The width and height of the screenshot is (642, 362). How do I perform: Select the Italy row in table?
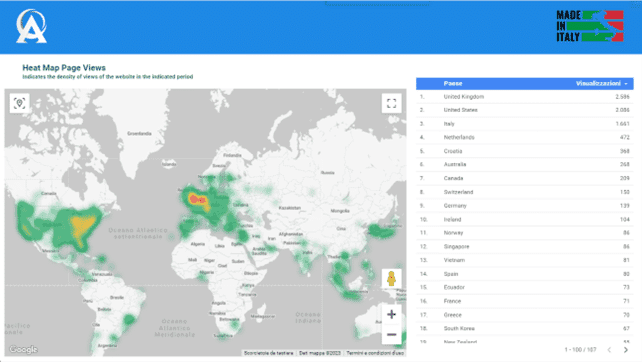point(525,124)
